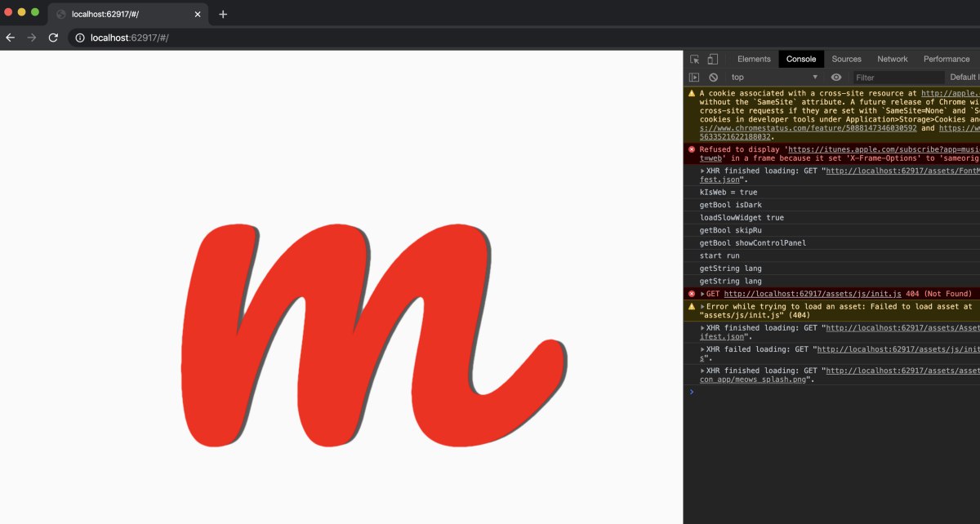Open the Performance tab

tap(947, 59)
